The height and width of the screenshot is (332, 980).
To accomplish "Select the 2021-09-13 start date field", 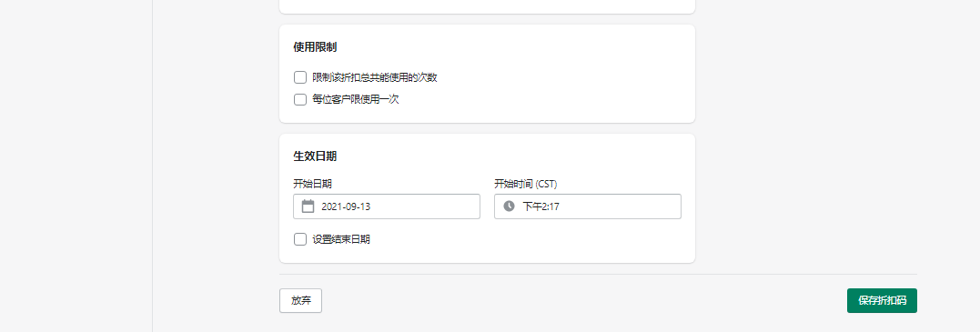I will [x=386, y=206].
